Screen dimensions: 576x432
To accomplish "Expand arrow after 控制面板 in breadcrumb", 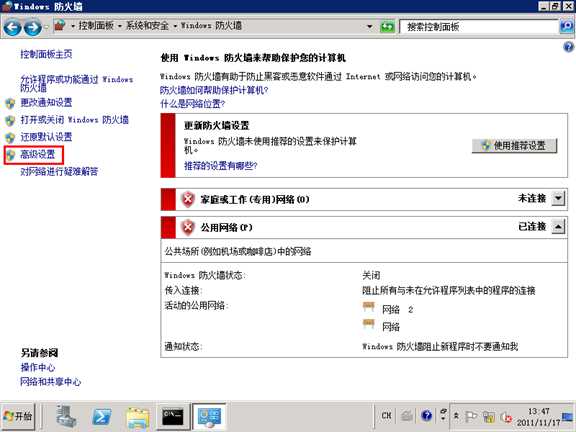I will (x=120, y=26).
